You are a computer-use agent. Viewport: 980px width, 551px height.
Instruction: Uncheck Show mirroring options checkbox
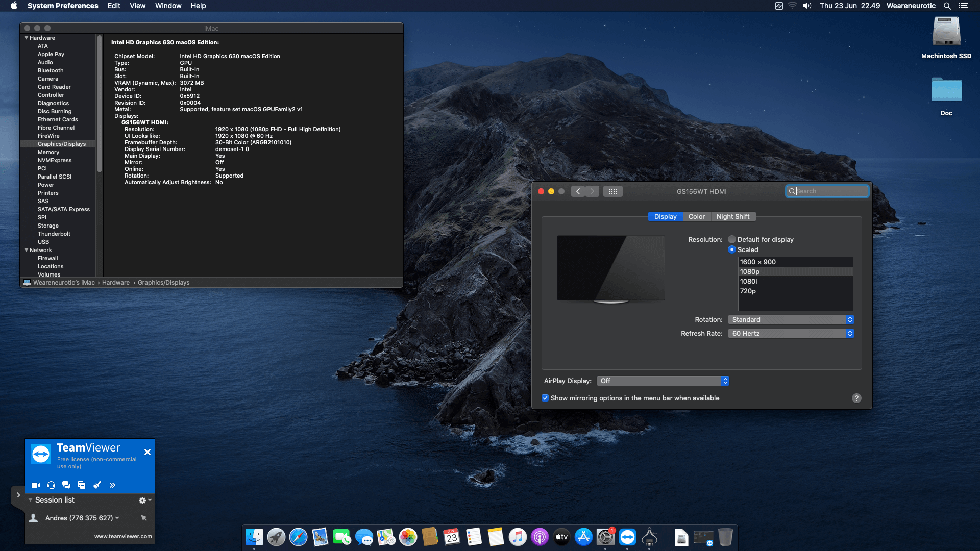point(545,398)
